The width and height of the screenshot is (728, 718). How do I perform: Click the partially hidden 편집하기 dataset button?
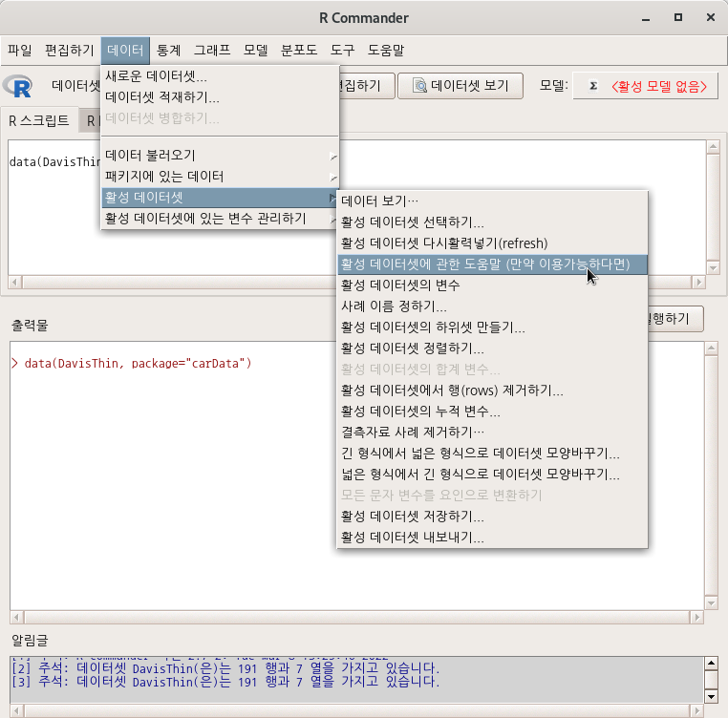tap(367, 86)
